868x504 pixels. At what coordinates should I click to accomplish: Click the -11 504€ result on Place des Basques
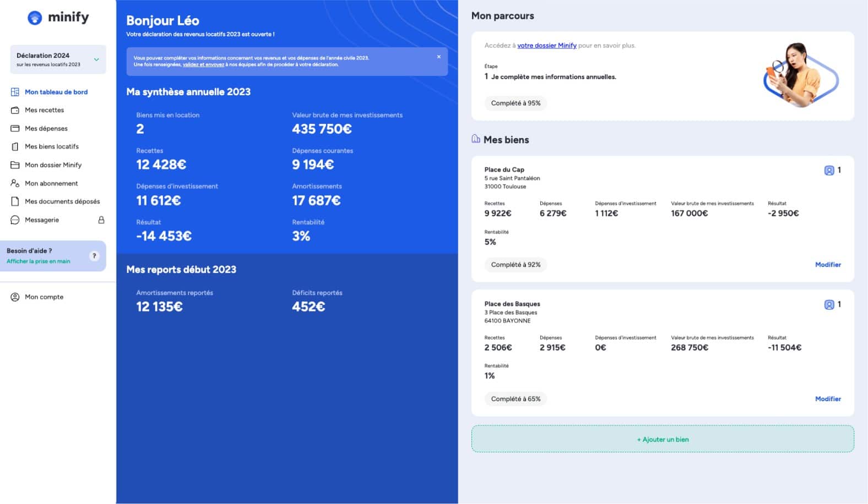pyautogui.click(x=785, y=348)
